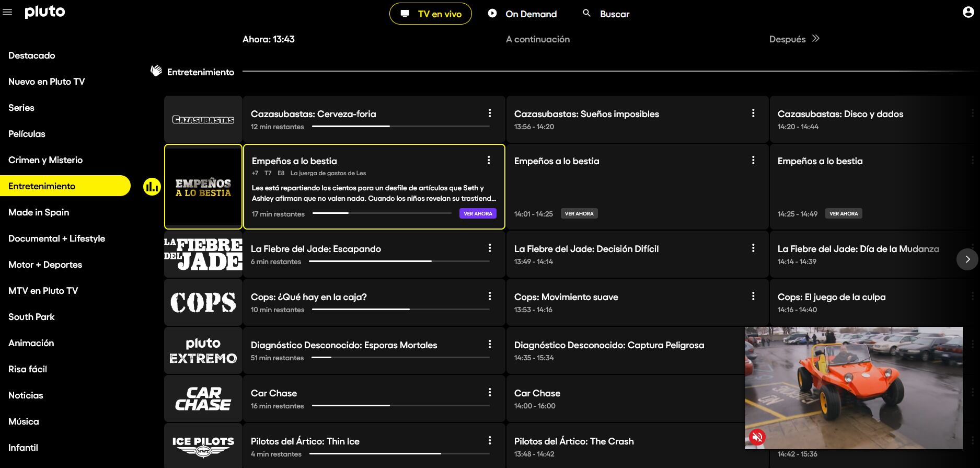Open options for Cops: ¿Qué hay en la caja?

490,296
